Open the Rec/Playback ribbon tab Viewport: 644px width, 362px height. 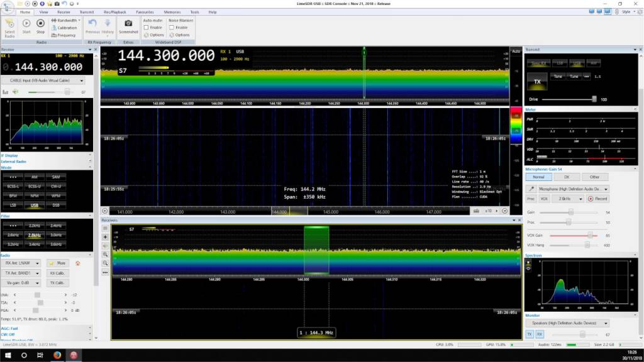(115, 13)
